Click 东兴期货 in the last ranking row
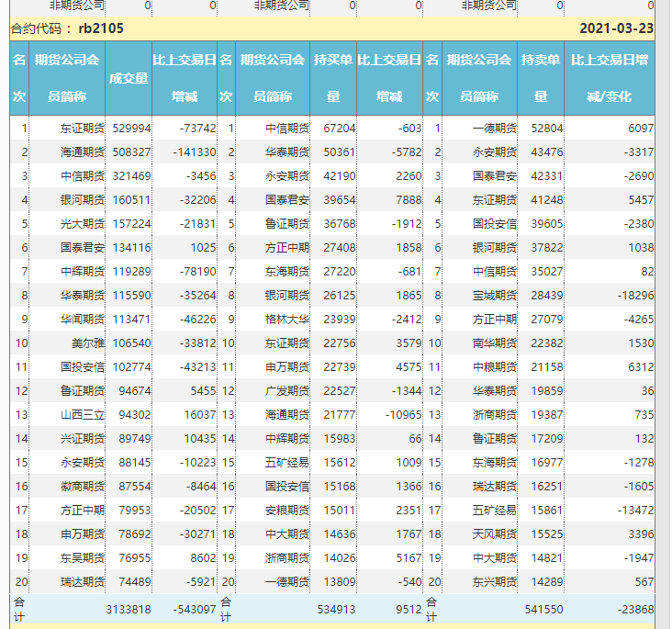 (x=494, y=582)
